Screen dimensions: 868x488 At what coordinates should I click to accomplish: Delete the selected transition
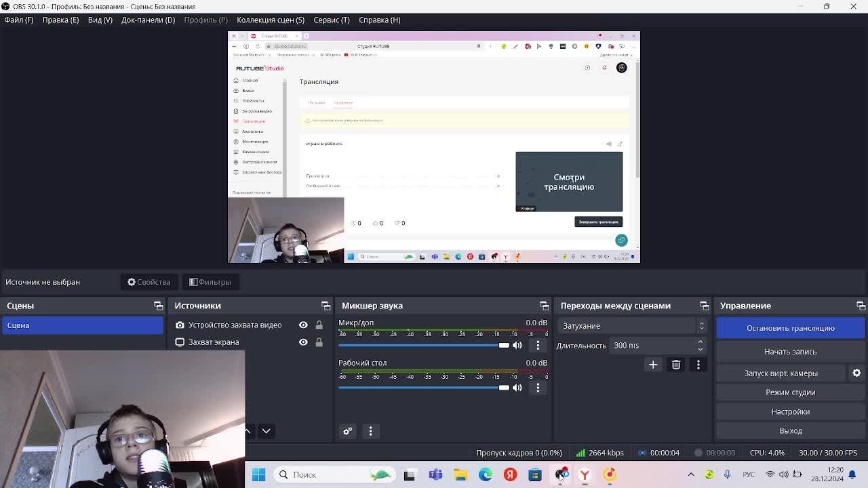676,365
